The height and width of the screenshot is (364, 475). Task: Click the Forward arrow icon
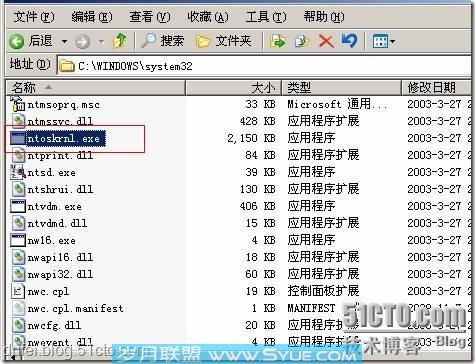82,42
